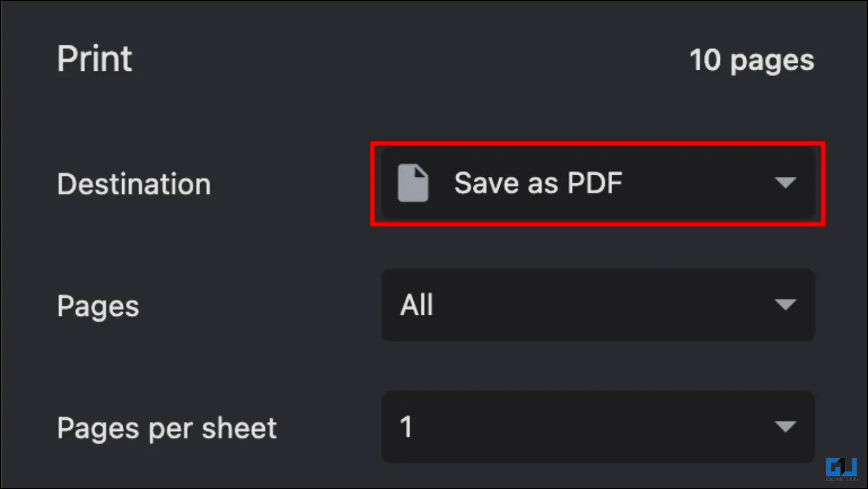
Task: Expand the Pages dropdown showing All
Action: click(598, 305)
